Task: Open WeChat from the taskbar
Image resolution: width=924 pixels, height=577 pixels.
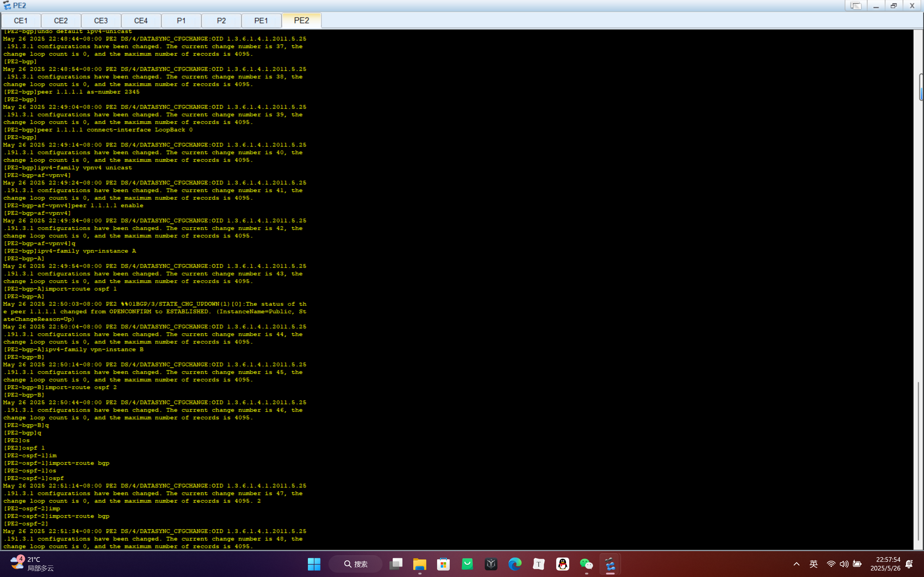Action: tap(586, 564)
